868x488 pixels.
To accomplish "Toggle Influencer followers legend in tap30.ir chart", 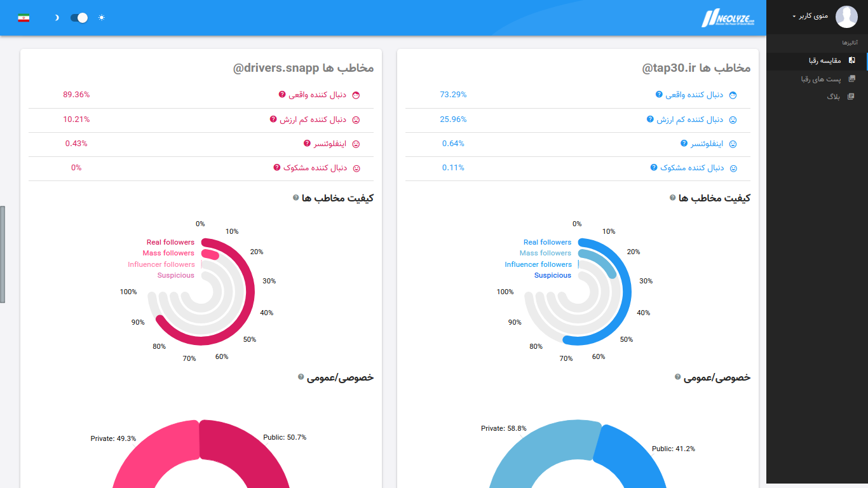I will [538, 264].
